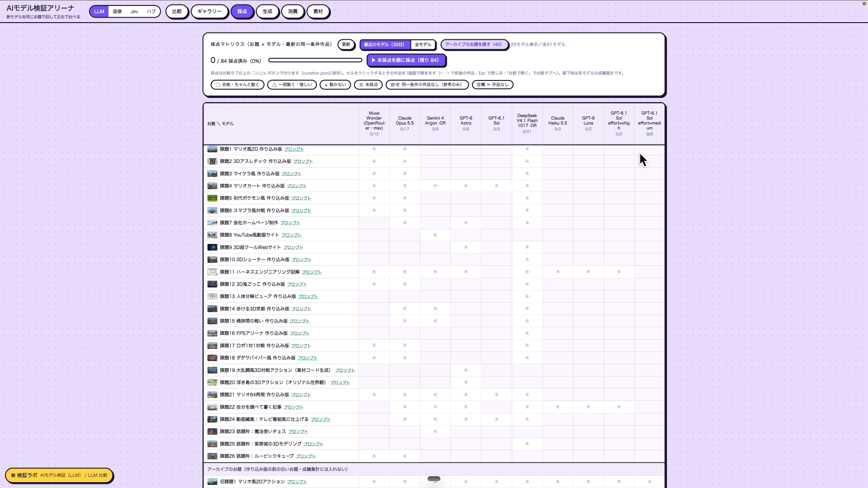Open the 採点 tab
This screenshot has height=488, width=868.
[x=242, y=12]
